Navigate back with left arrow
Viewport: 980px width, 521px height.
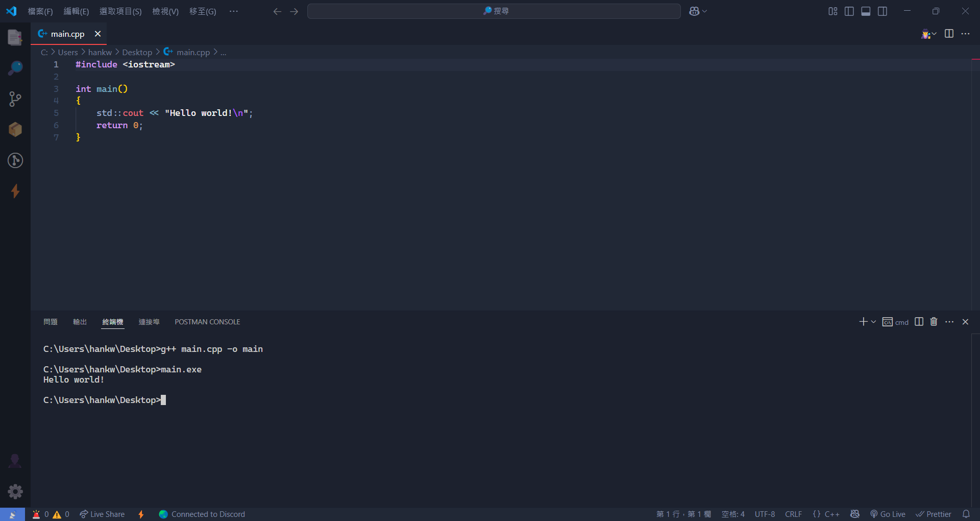(277, 11)
